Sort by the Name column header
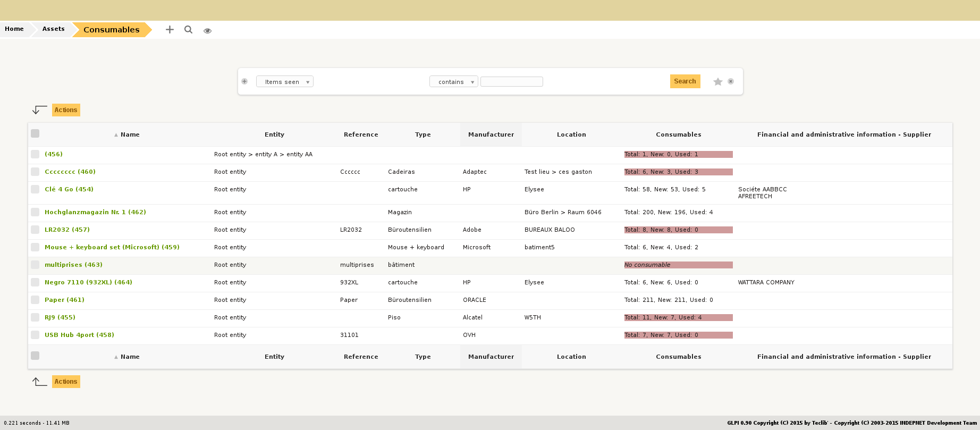The image size is (980, 430). (x=130, y=134)
